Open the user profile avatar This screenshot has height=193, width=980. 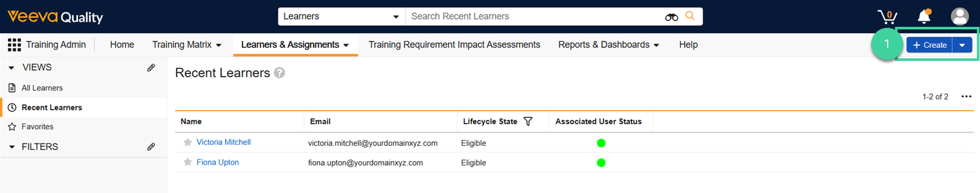(959, 17)
